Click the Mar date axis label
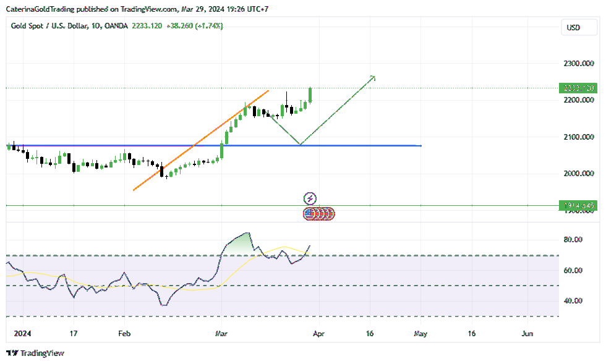Screen dimensions: 606x364 pos(221,334)
